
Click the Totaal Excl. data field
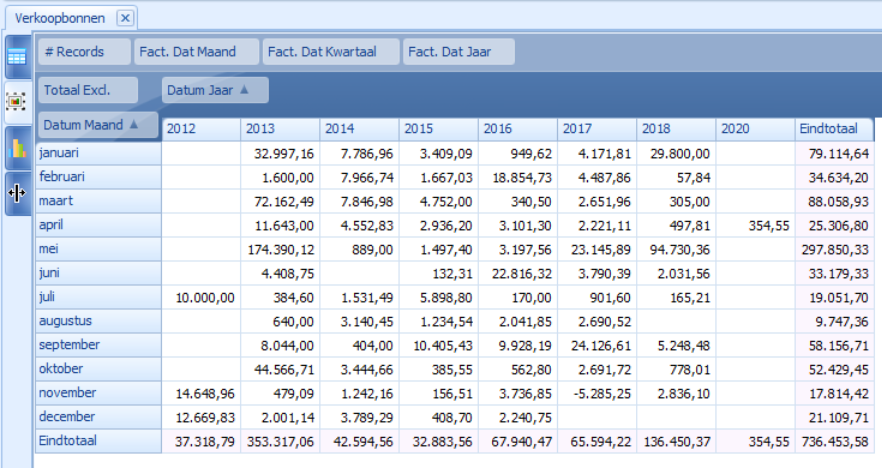coord(88,90)
